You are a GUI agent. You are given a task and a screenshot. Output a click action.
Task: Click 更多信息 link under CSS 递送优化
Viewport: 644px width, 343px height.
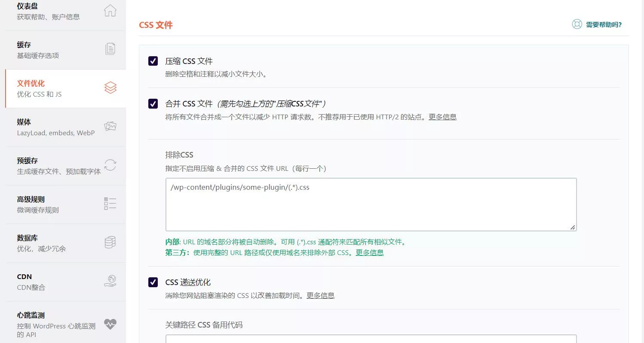tap(320, 295)
